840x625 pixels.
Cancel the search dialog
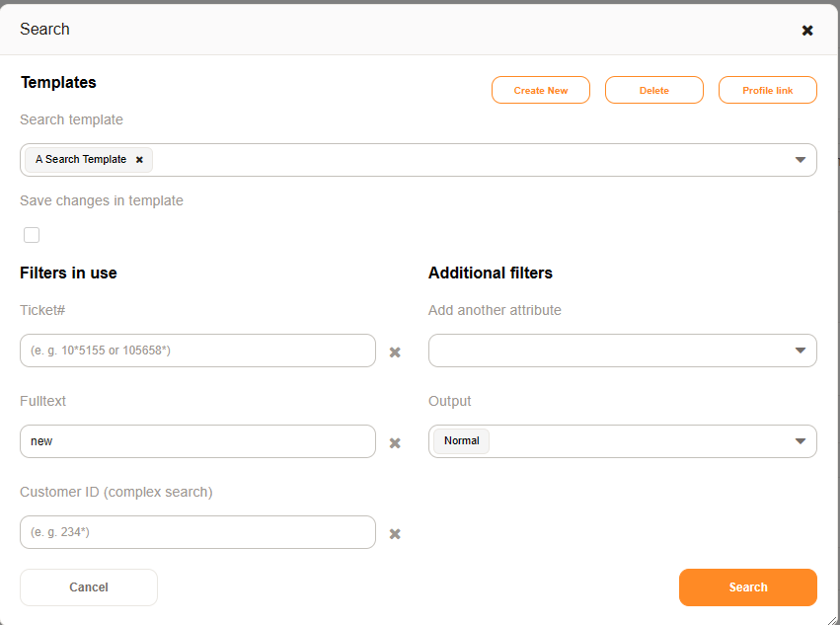[89, 587]
